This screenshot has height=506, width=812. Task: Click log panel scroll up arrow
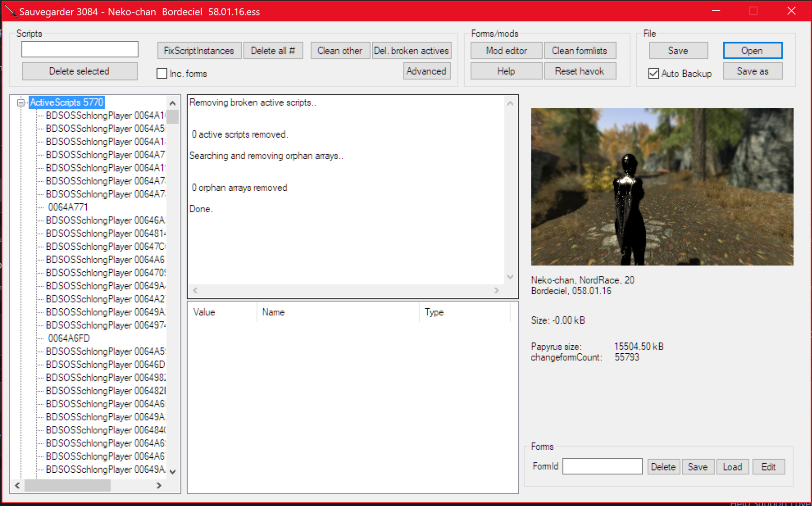(x=511, y=103)
